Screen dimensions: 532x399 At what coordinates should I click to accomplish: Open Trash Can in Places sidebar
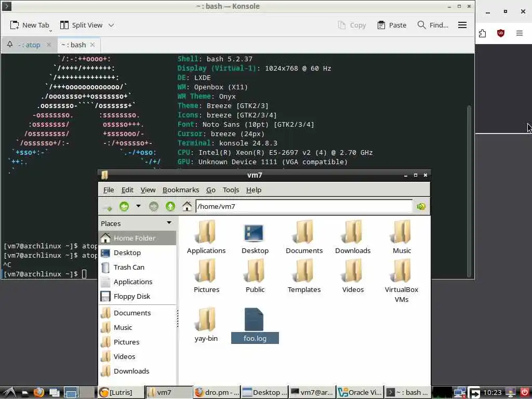[x=137, y=268]
